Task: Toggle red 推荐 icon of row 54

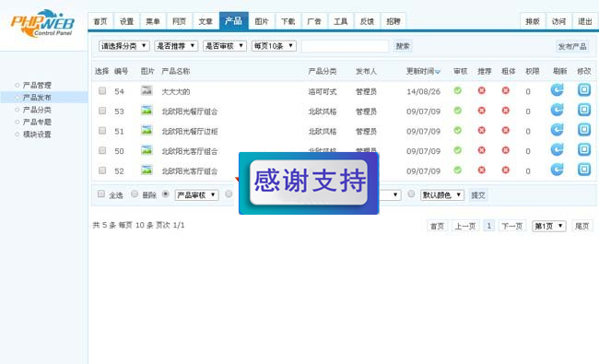Action: [x=482, y=90]
